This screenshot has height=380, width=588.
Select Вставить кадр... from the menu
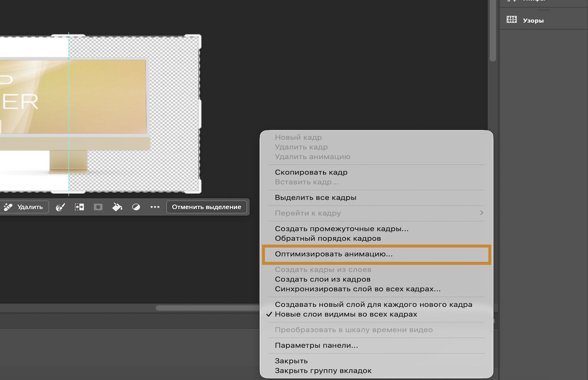pyautogui.click(x=376, y=182)
